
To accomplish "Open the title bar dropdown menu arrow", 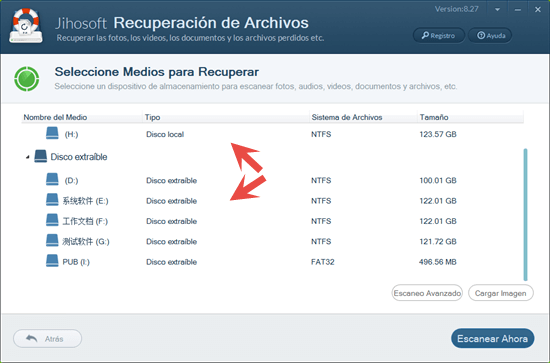I will 497,10.
